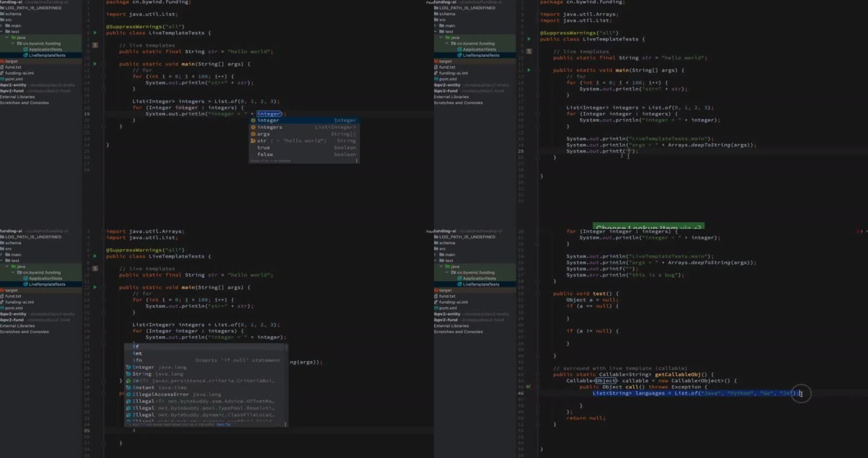This screenshot has width=868, height=458.
Task: Open the three-dots menu of the integer completion popup
Action: tap(356, 160)
